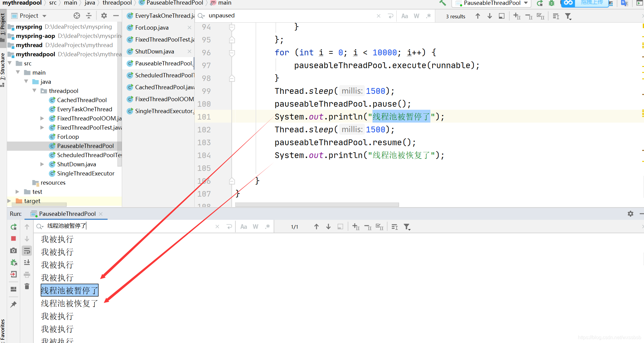
Task: Switch to ShutDown.java tab
Action: [155, 51]
